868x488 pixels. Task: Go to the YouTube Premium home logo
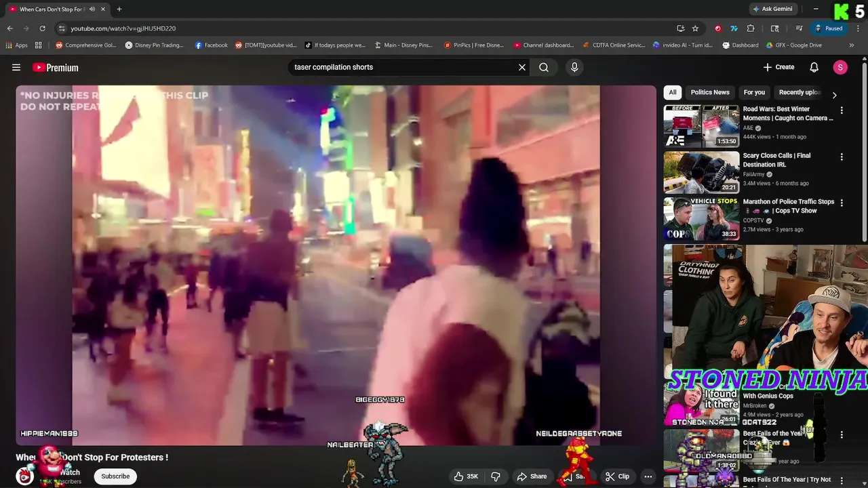[x=56, y=67]
